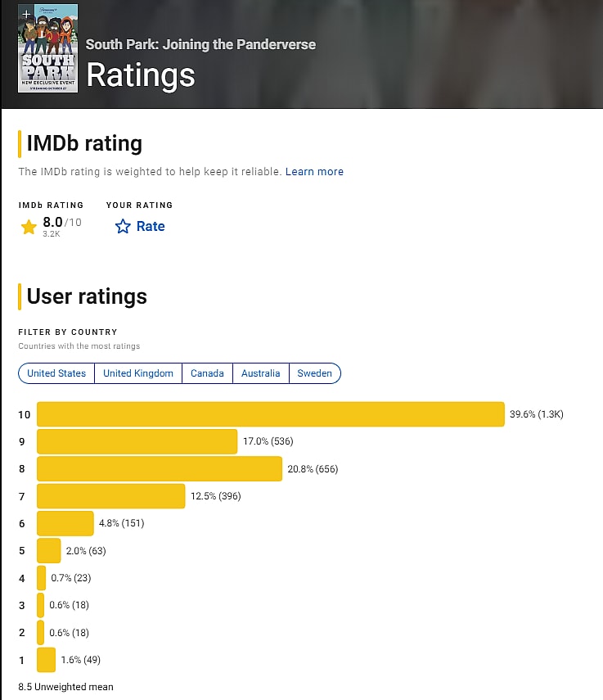Click the 1-star rating bar
Screen dimensions: 603x700
[47, 660]
